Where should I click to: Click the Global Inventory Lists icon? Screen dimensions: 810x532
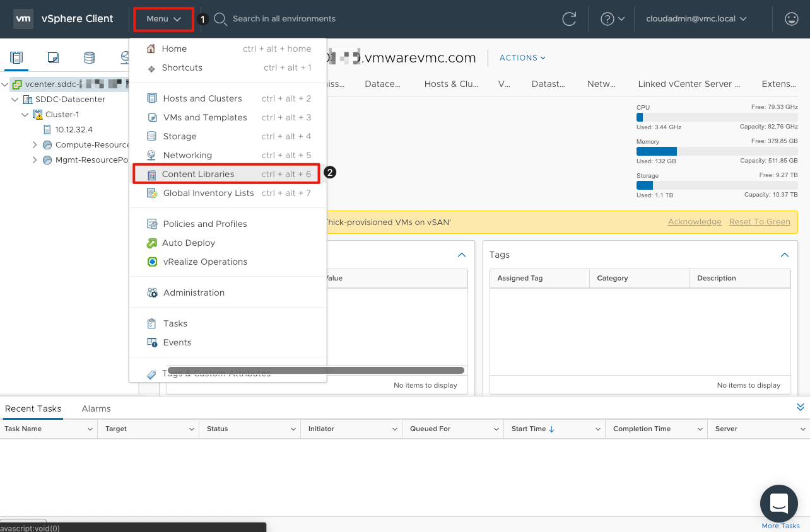pos(151,193)
